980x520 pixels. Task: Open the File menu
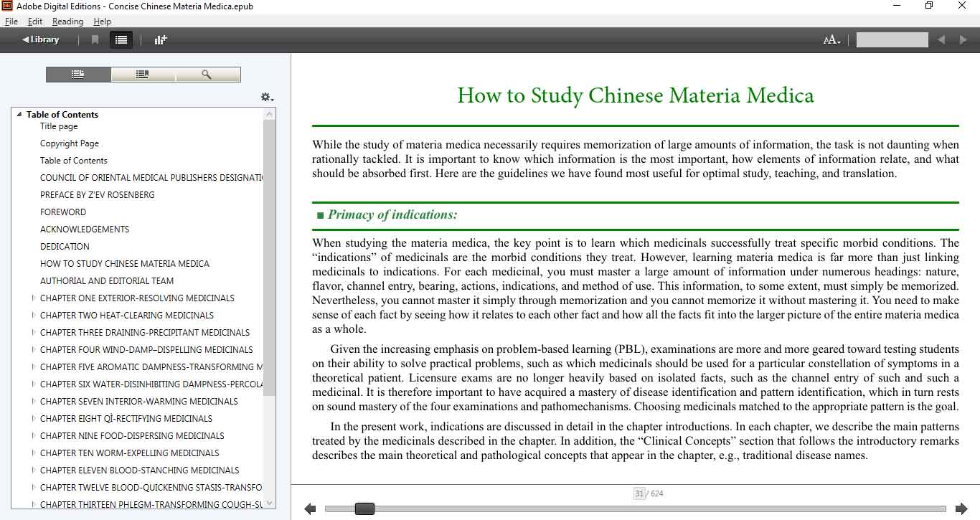11,22
